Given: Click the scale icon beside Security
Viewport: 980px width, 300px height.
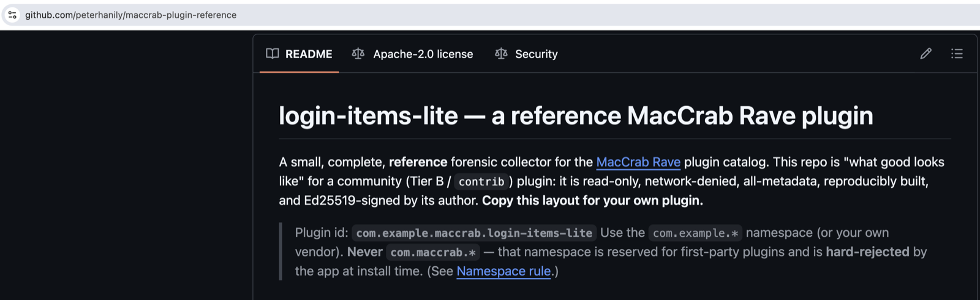Looking at the screenshot, I should tap(501, 54).
